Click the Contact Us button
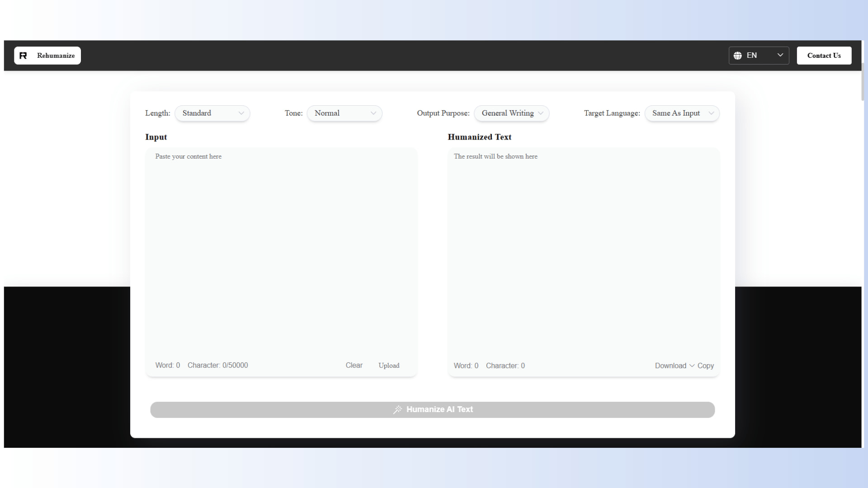 tap(824, 55)
